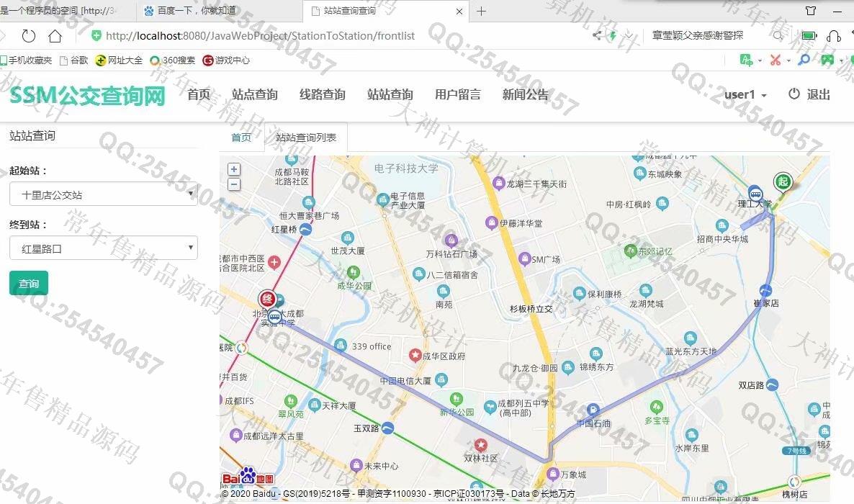Image resolution: width=854 pixels, height=504 pixels.
Task: Close the 站站查询查询 browser tab
Action: (x=459, y=11)
